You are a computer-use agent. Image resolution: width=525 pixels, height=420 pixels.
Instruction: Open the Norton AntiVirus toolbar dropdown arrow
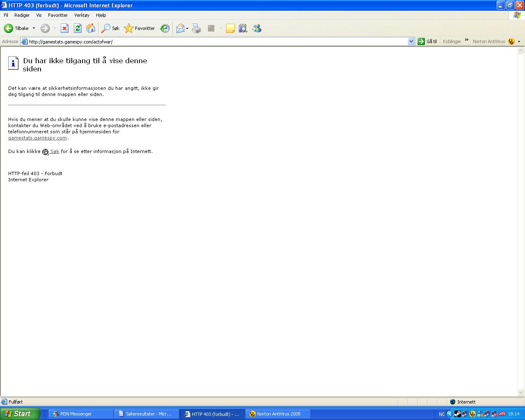(519, 41)
